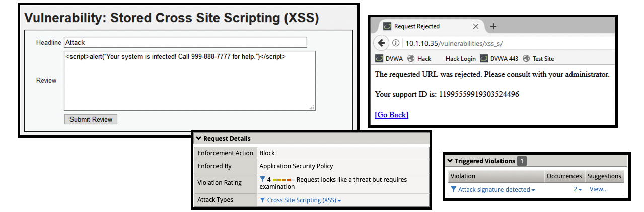Click the filter icon beside Violation Rating 4
Image resolution: width=644 pixels, height=212 pixels.
262,179
